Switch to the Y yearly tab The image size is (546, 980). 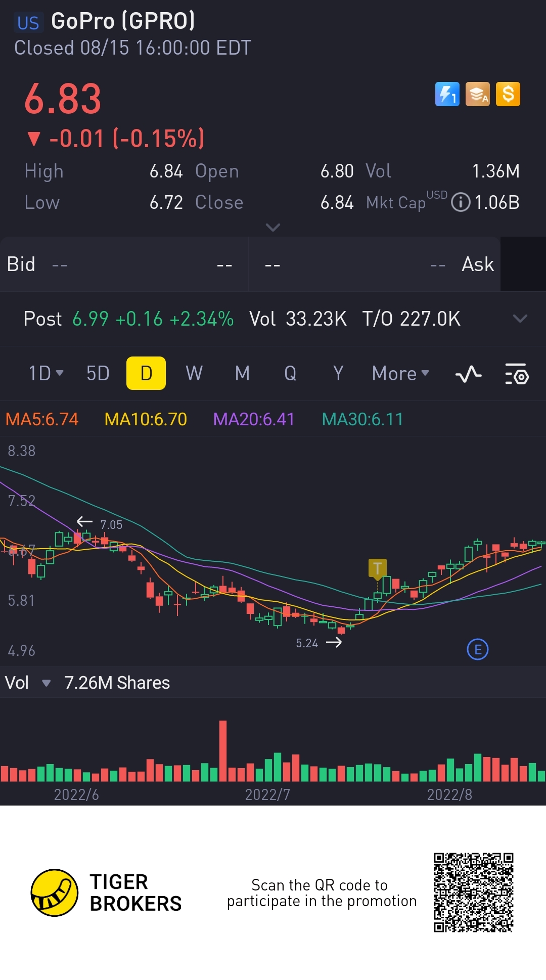(x=338, y=373)
